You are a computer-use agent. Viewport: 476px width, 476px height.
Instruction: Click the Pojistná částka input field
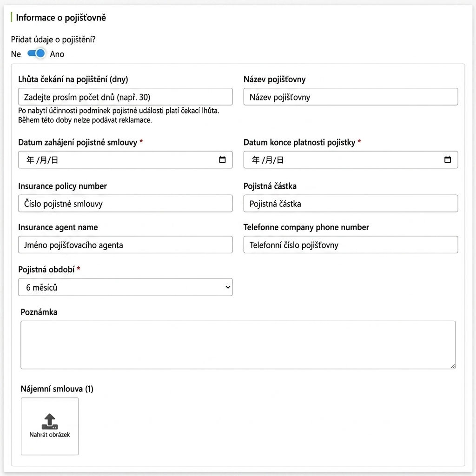pos(350,204)
